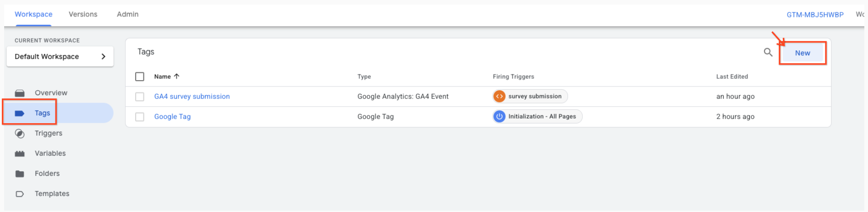
Task: Click the orange survey submission trigger icon
Action: [x=499, y=96]
